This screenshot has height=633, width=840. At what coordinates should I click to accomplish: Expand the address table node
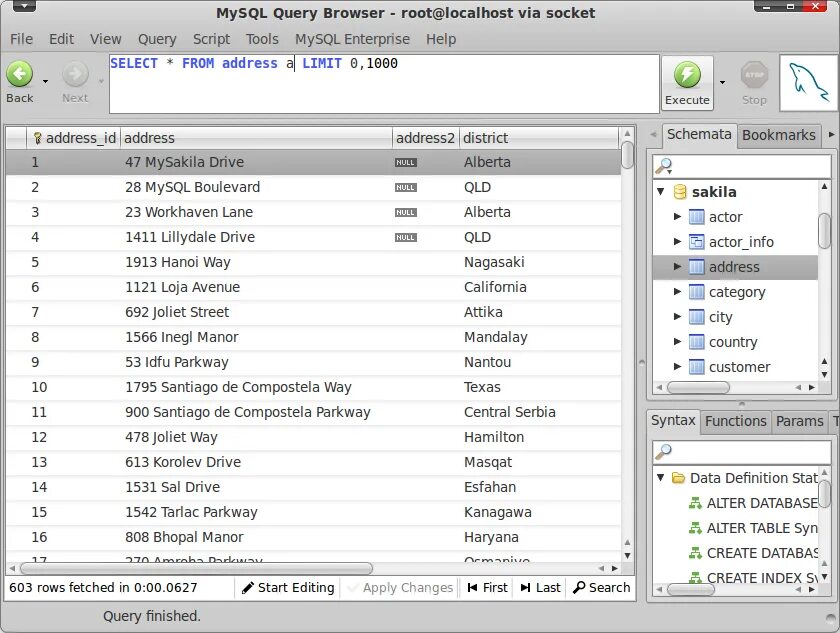coord(677,266)
